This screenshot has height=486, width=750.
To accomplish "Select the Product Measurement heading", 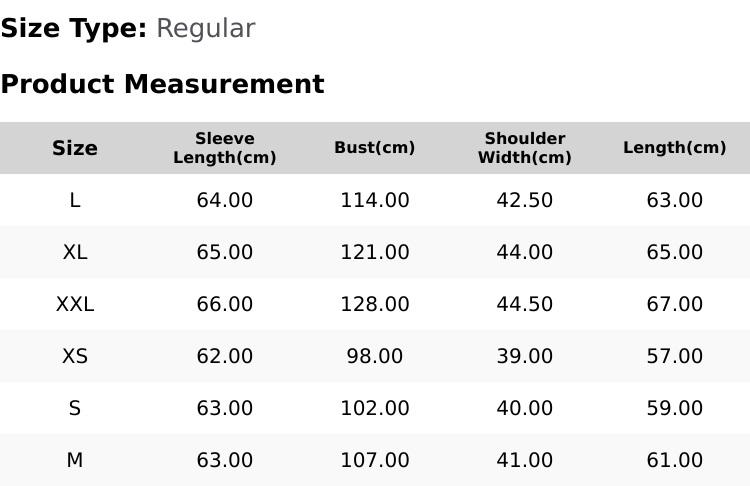I will tap(163, 84).
